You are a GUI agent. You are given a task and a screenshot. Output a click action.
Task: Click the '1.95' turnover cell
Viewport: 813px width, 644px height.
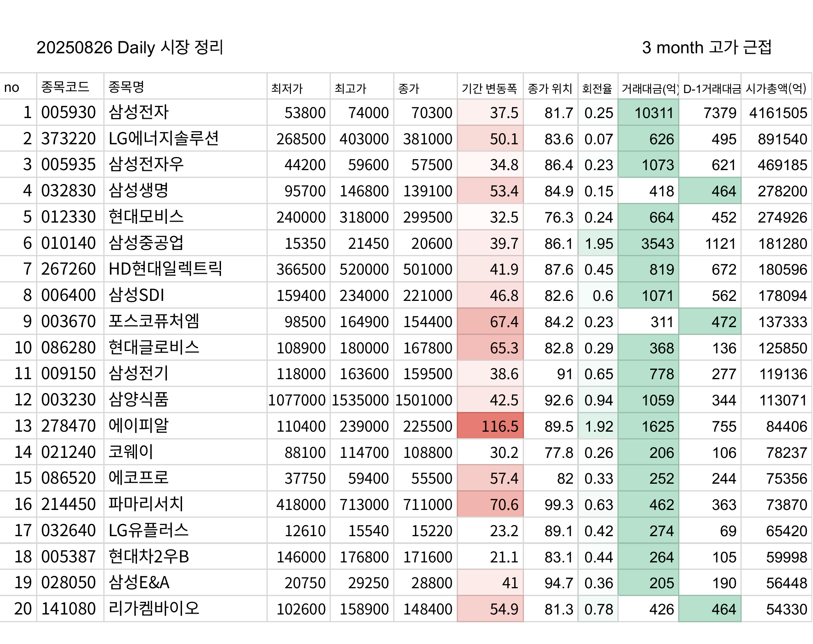pyautogui.click(x=598, y=243)
